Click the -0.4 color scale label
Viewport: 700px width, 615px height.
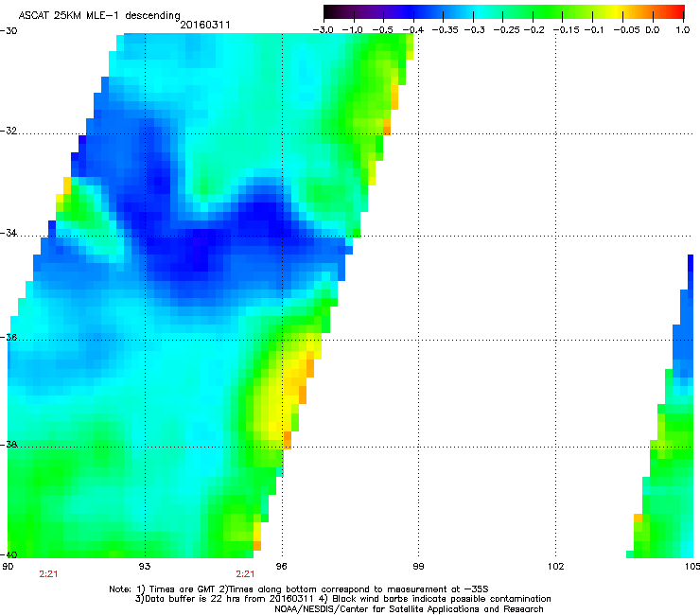point(413,30)
